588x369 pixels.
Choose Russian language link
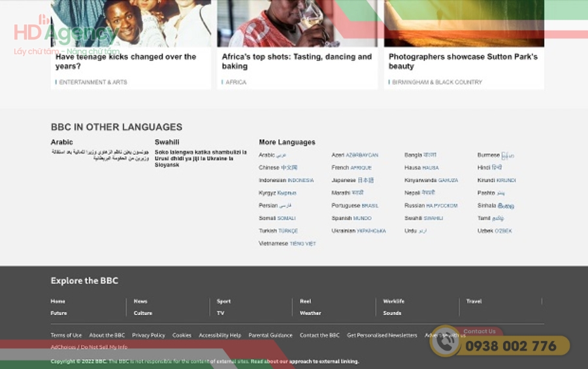(431, 206)
